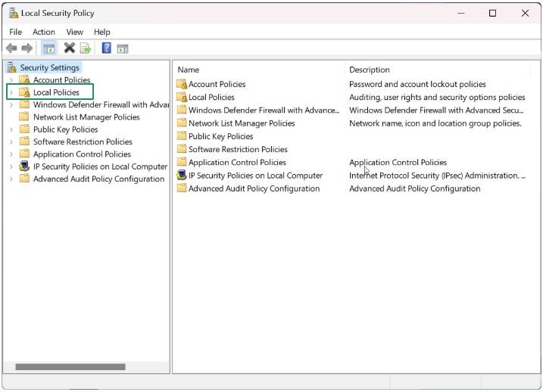Click Local Security Policy title bar icon
543x392 pixels.
14,13
